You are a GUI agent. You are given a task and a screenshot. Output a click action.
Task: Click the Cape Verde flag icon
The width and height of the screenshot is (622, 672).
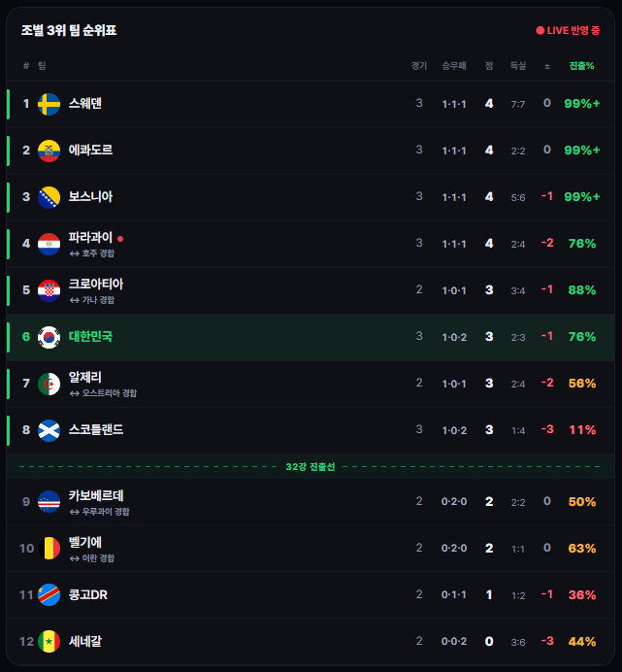[x=49, y=501]
